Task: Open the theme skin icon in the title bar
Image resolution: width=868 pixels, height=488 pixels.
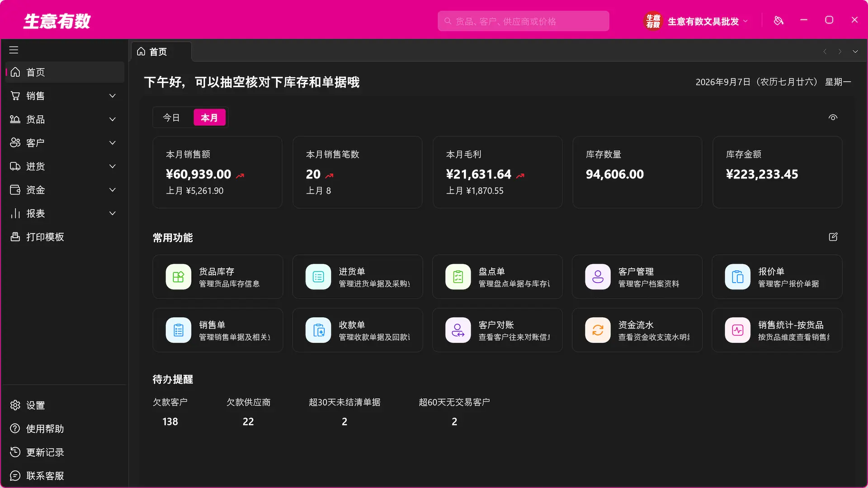Action: coord(778,21)
